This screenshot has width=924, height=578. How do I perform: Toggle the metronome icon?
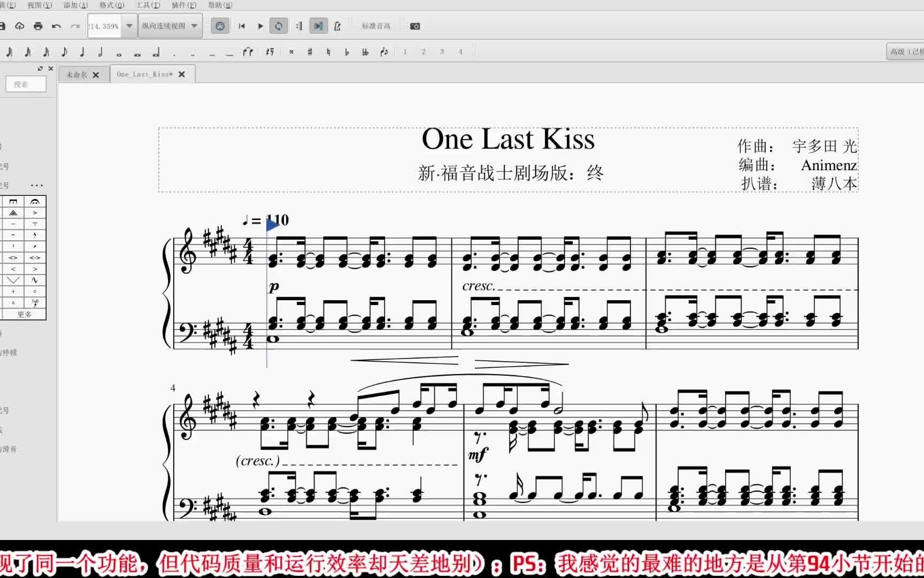337,26
